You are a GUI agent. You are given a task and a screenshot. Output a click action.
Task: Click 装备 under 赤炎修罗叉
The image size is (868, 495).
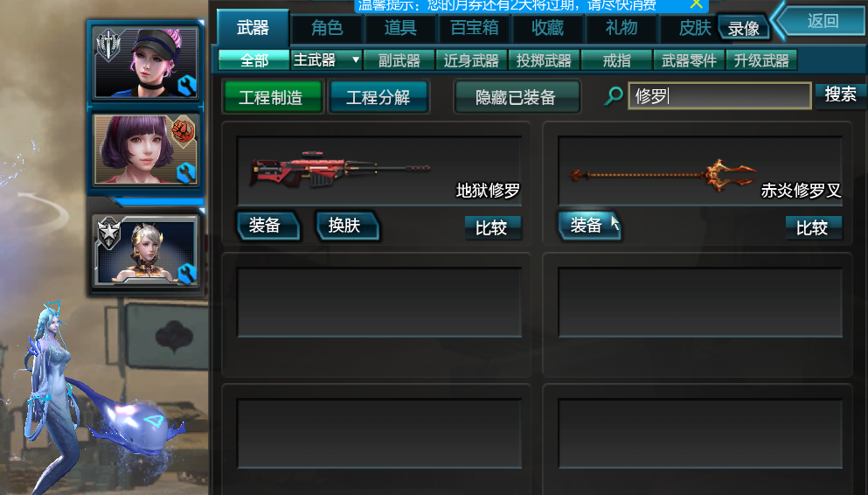(588, 226)
